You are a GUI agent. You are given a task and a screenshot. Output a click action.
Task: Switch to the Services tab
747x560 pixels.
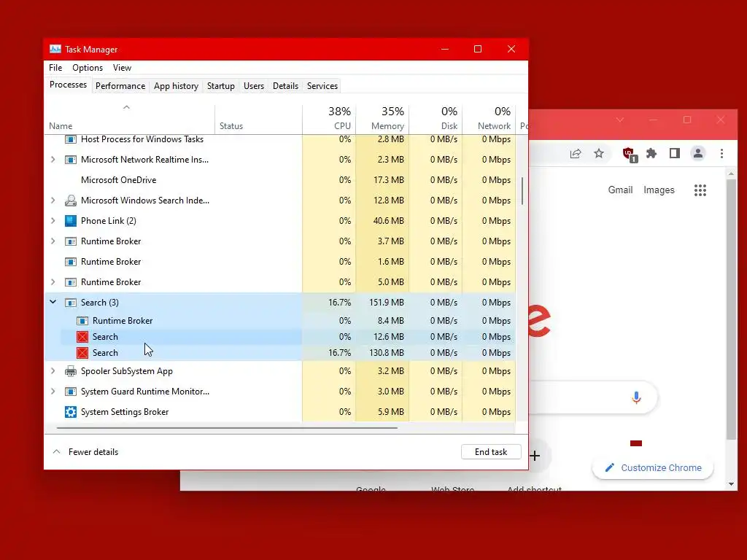(x=322, y=86)
